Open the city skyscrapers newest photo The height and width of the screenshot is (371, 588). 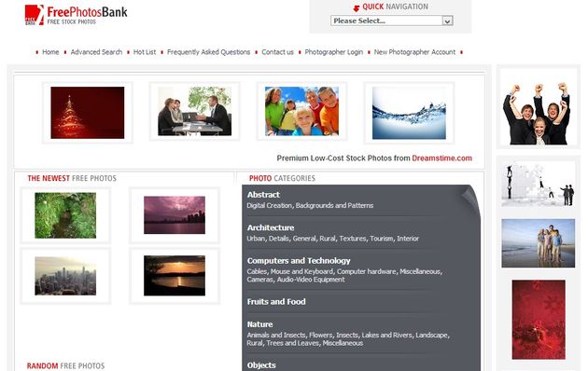pos(65,276)
